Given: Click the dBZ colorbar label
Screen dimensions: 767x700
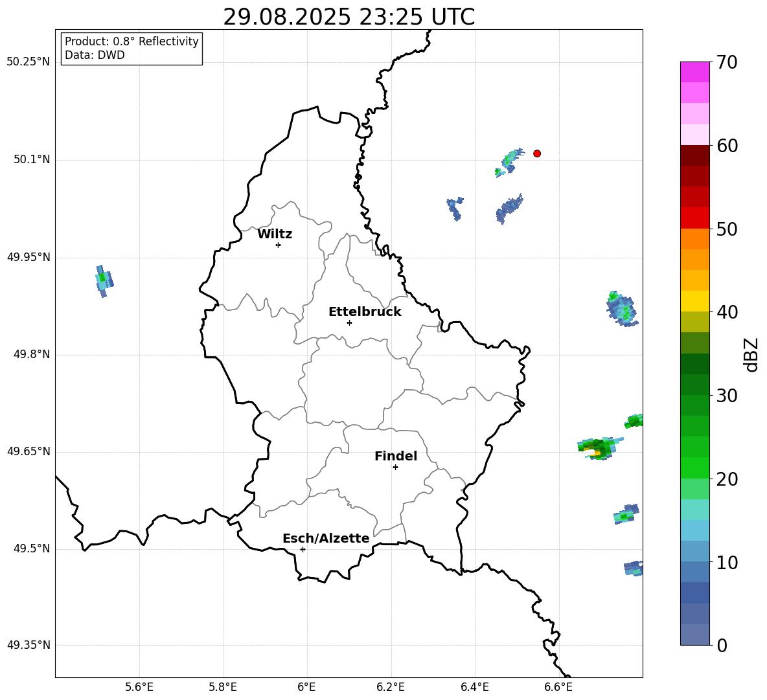Looking at the screenshot, I should 751,354.
